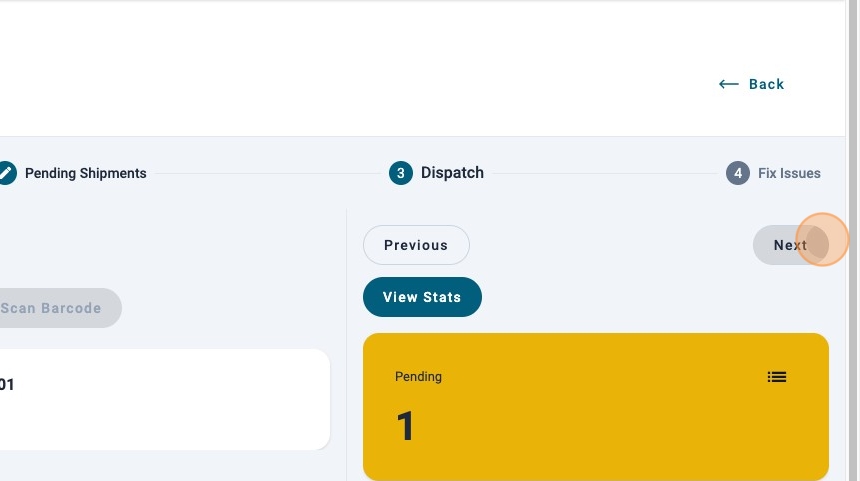860x481 pixels.
Task: Go to the Fix Issues step
Action: pos(789,173)
